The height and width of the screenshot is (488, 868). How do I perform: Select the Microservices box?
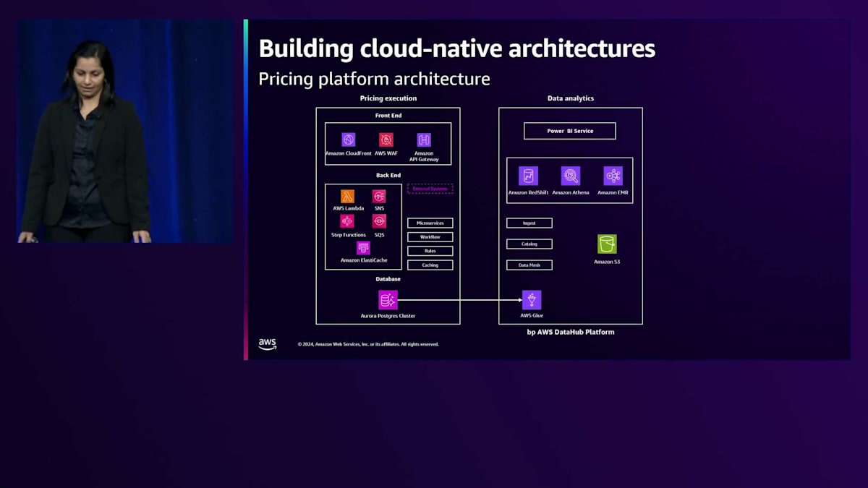pyautogui.click(x=430, y=223)
